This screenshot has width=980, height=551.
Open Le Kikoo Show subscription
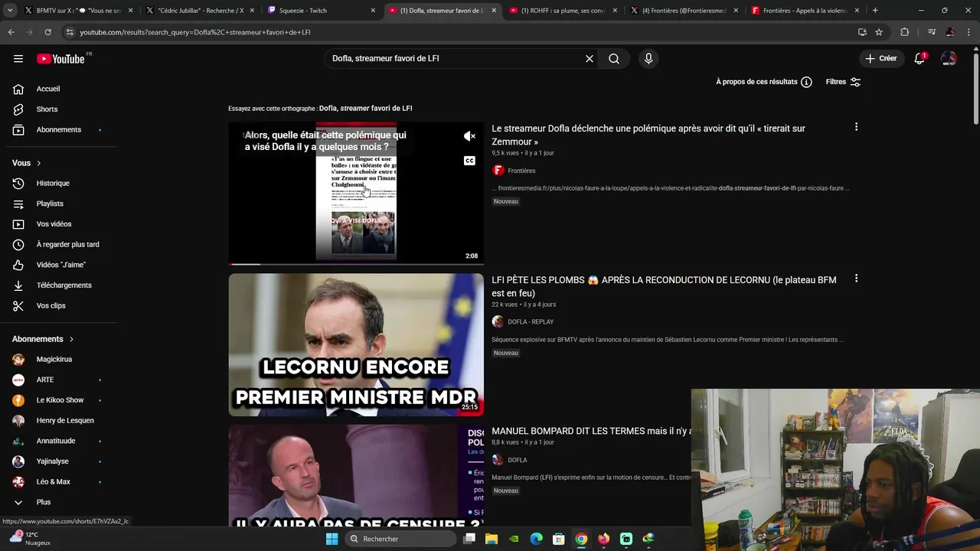pyautogui.click(x=59, y=400)
